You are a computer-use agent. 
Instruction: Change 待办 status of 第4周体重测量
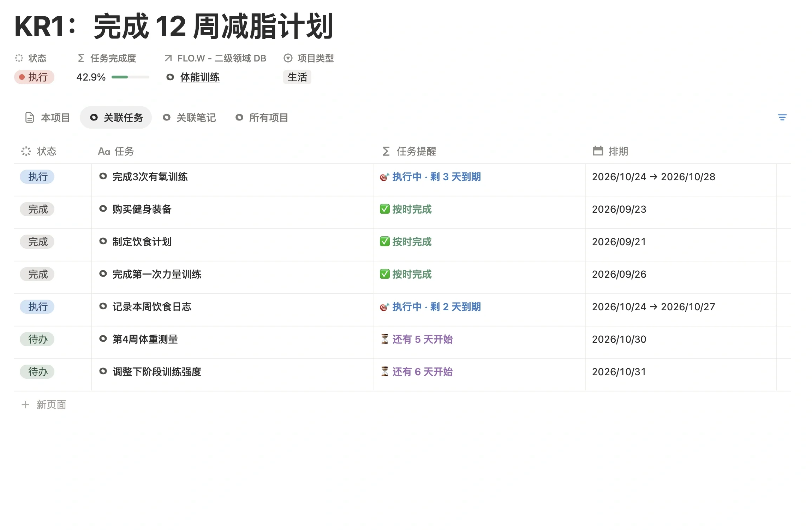[x=37, y=339]
